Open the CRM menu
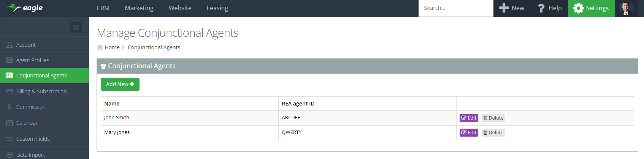 click(103, 8)
